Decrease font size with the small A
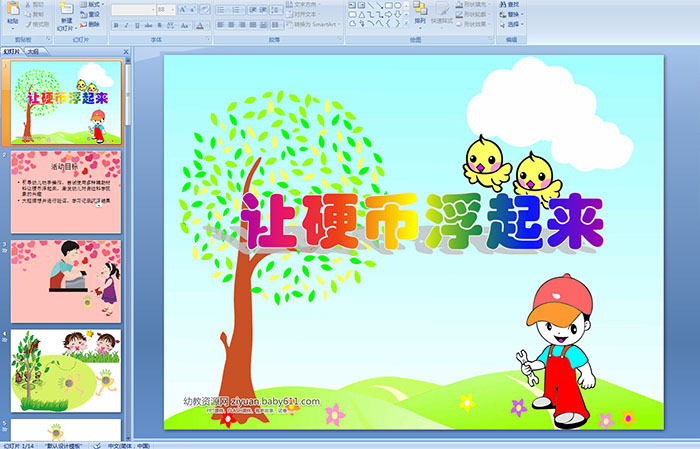This screenshot has height=449, width=700. click(x=193, y=10)
